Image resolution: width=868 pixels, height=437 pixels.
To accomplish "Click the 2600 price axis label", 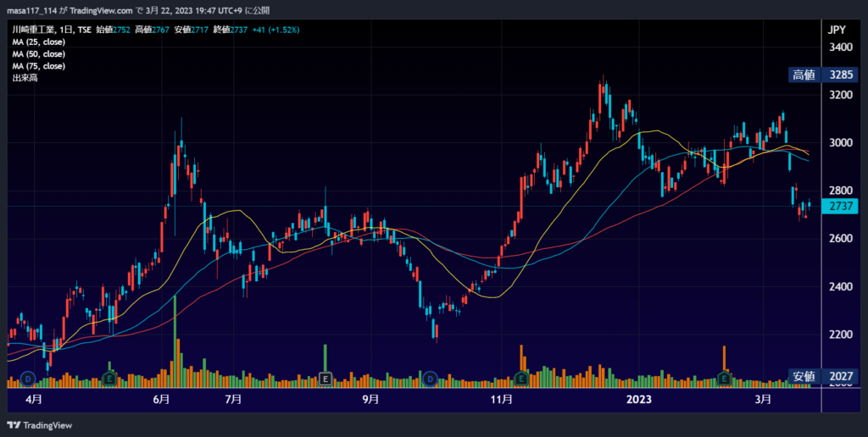I will click(840, 239).
